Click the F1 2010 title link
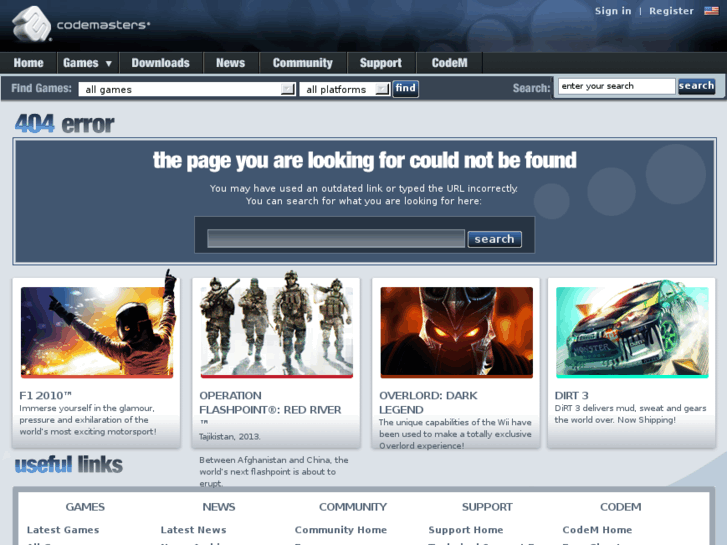The height and width of the screenshot is (545, 727). click(45, 396)
